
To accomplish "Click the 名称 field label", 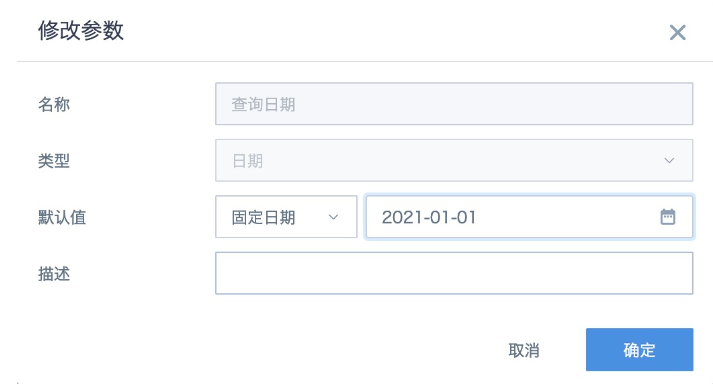I will 54,105.
